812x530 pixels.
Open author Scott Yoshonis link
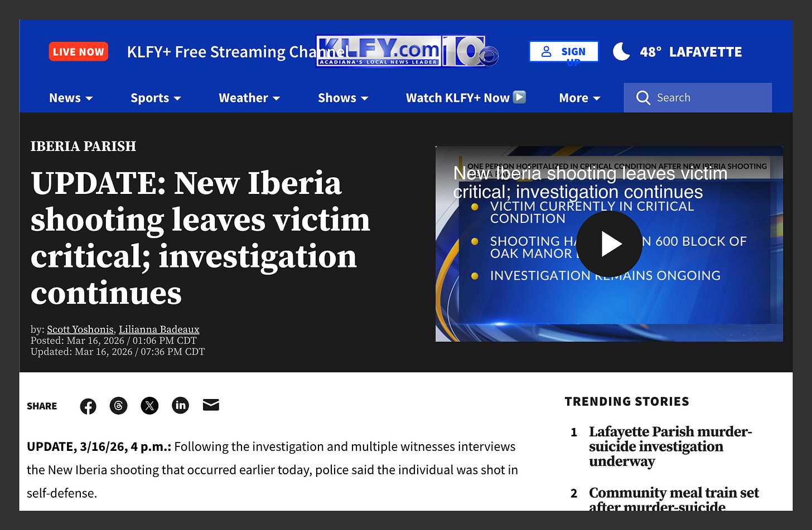point(80,329)
